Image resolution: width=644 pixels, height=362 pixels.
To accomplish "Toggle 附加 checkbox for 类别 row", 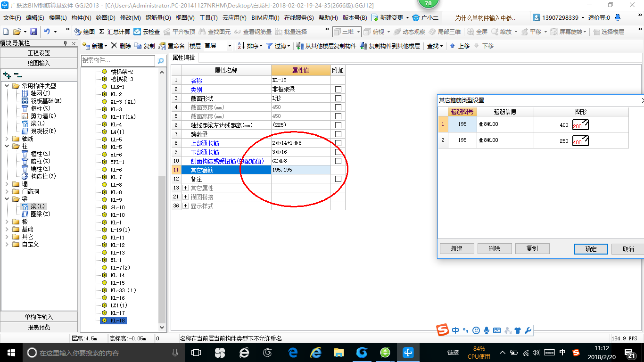I will (x=338, y=89).
